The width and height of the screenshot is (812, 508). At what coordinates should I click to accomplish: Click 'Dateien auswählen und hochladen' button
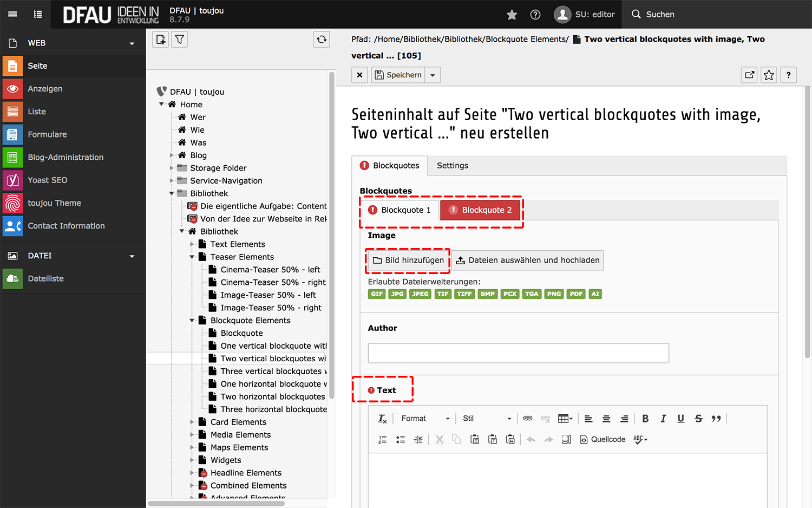(528, 260)
